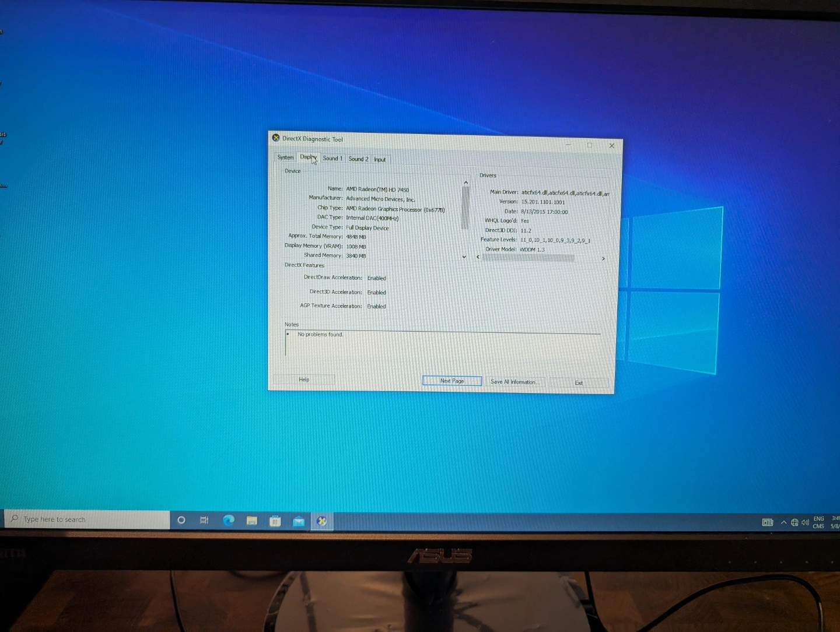This screenshot has width=840, height=632.
Task: Click the '3840 MB' shared memory value
Action: (x=356, y=256)
